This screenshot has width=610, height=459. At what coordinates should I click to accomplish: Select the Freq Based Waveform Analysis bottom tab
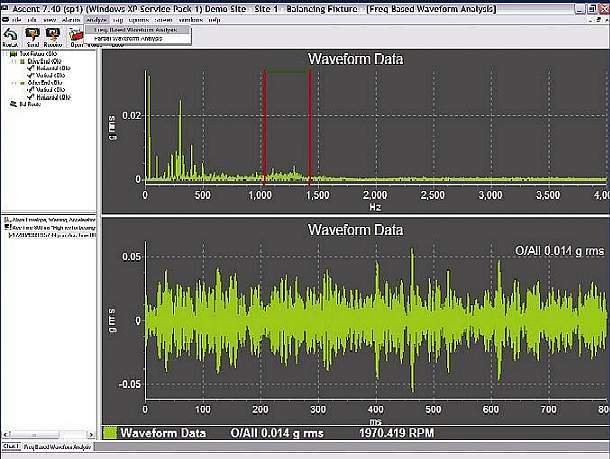coord(60,446)
